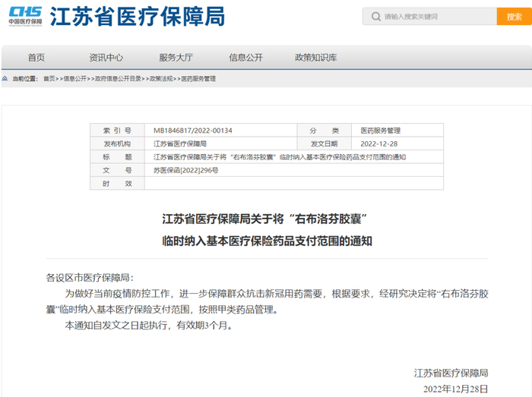Image resolution: width=532 pixels, height=397 pixels.
Task: Select the title row text in table
Action: (280, 157)
